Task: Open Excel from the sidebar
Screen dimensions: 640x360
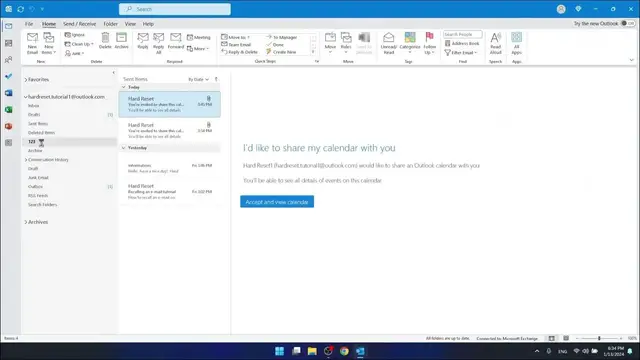Action: pyautogui.click(x=9, y=110)
